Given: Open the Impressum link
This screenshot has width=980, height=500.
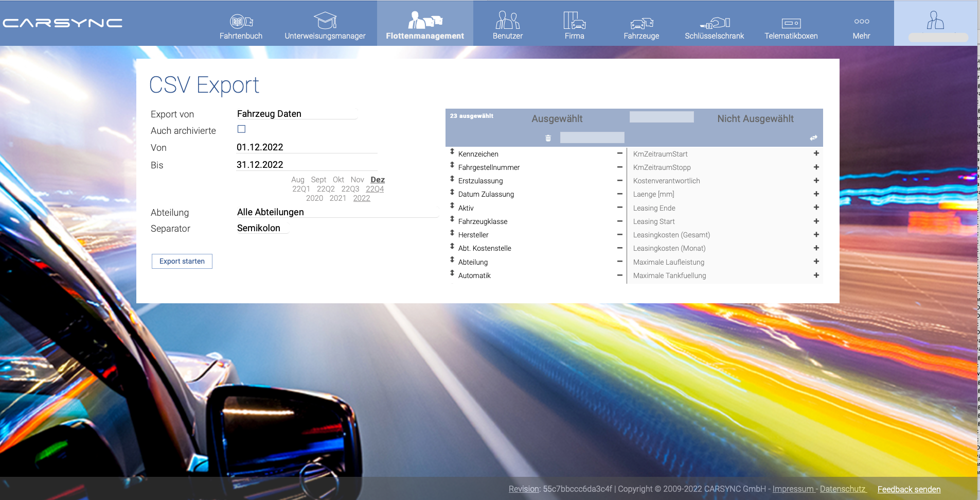Looking at the screenshot, I should [x=793, y=489].
